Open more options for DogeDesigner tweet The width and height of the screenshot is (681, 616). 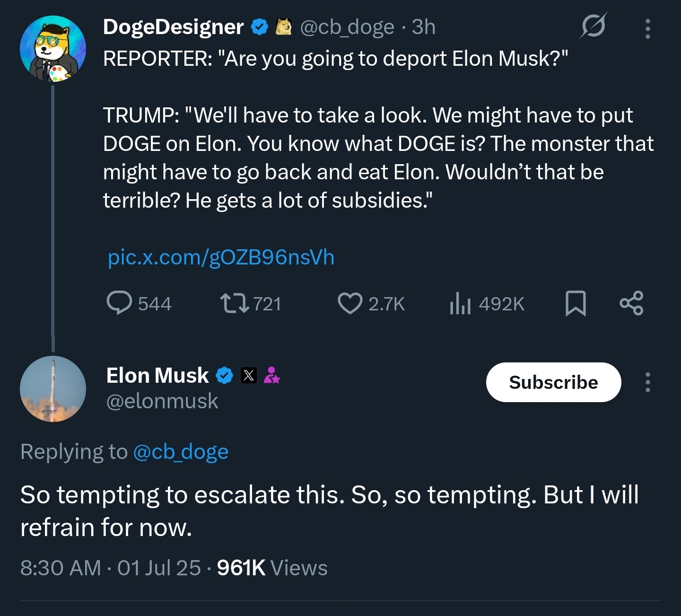click(x=648, y=28)
